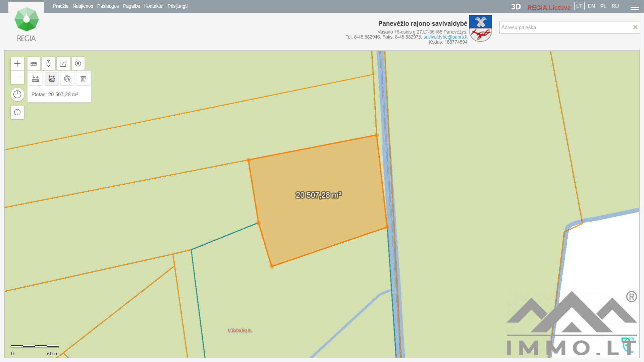Select the globe cursor measurement tool
644x362 pixels.
pyautogui.click(x=67, y=79)
